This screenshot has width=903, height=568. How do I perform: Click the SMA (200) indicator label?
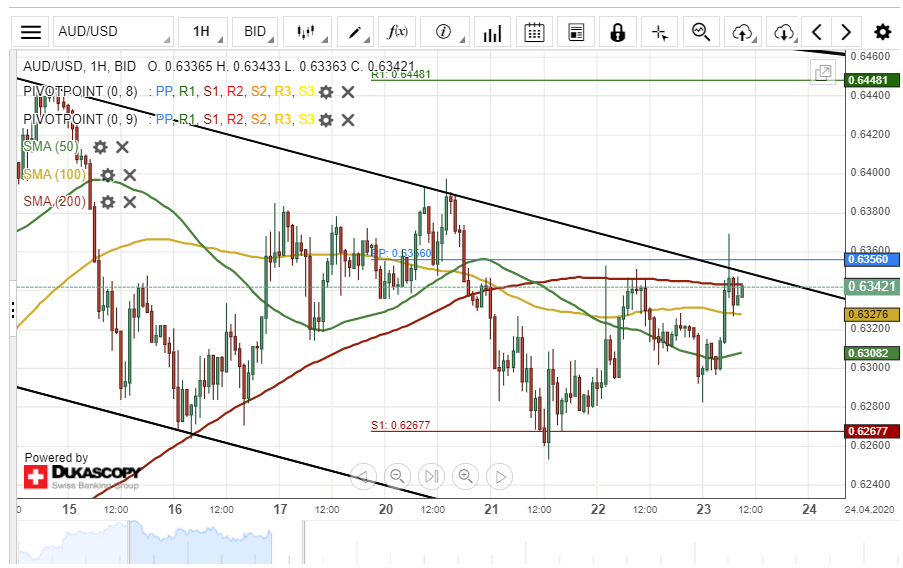pyautogui.click(x=54, y=202)
